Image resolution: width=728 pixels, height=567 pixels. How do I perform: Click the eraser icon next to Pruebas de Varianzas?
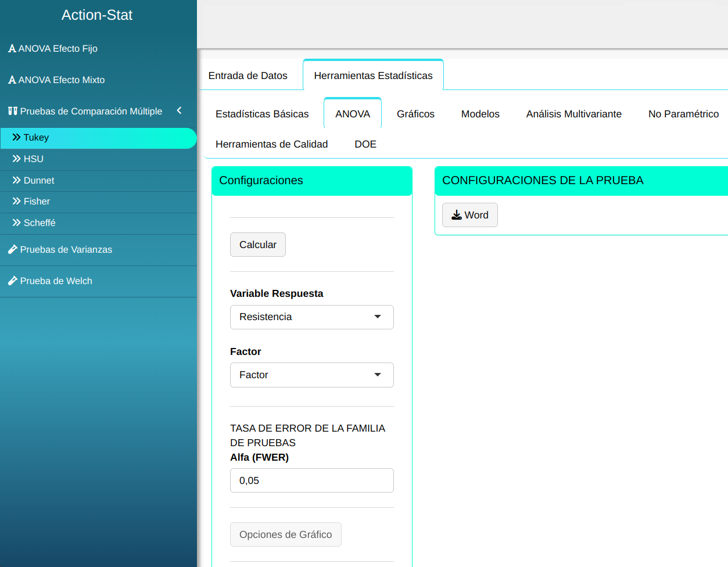[12, 249]
